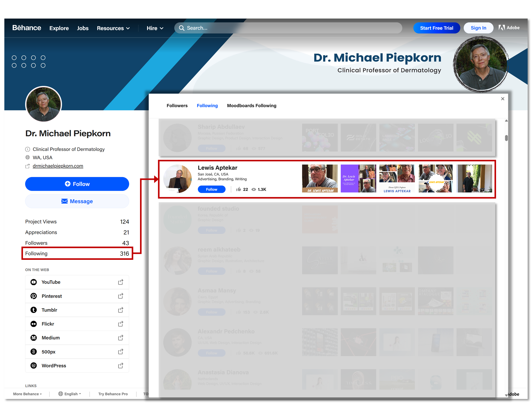Open Flickr external link icon
The image size is (532, 411).
click(121, 324)
